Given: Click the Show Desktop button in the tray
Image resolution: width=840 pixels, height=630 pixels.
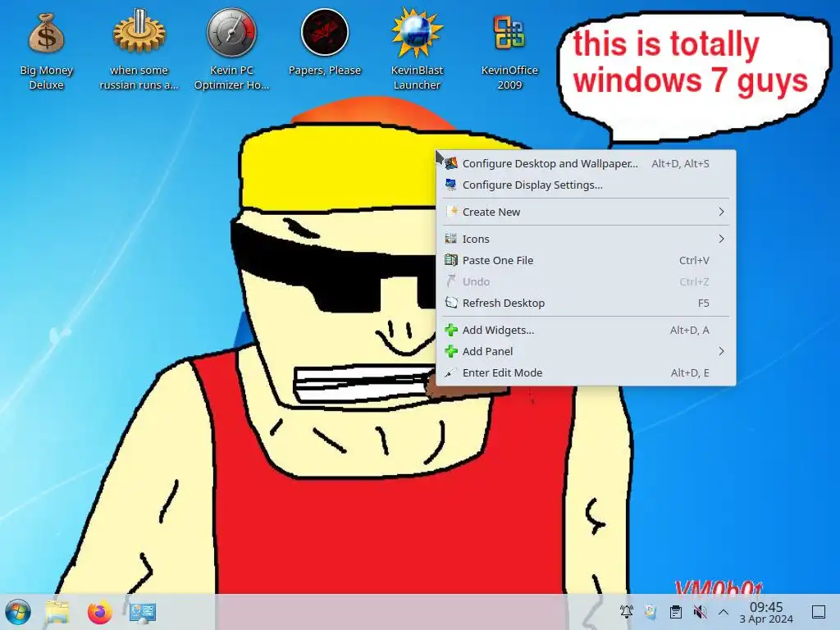Looking at the screenshot, I should pos(819,611).
